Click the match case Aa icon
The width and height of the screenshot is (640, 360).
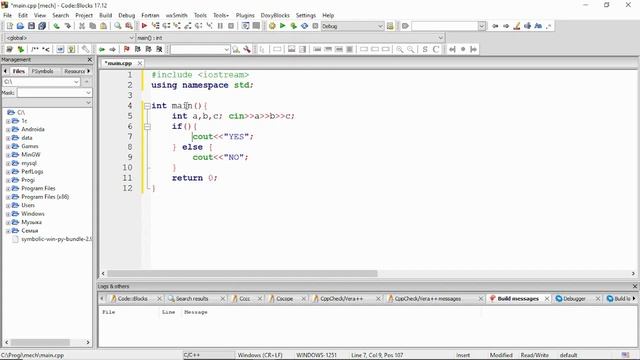(538, 26)
